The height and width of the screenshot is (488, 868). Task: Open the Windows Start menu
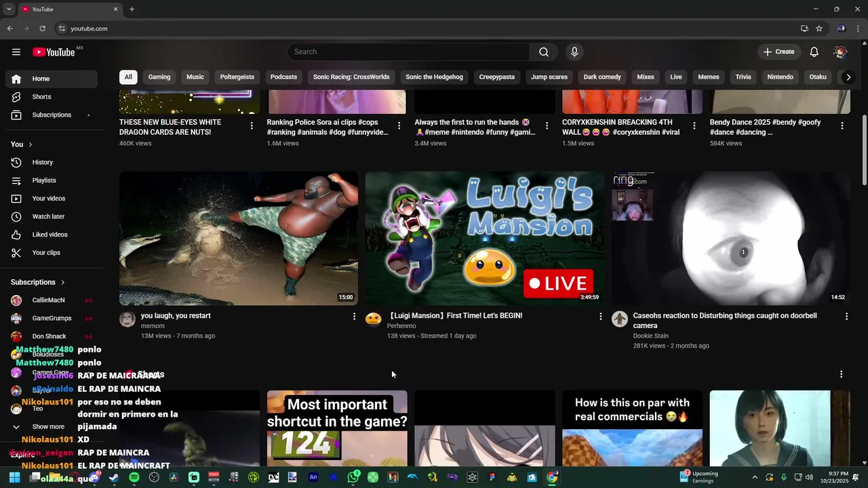(x=14, y=477)
